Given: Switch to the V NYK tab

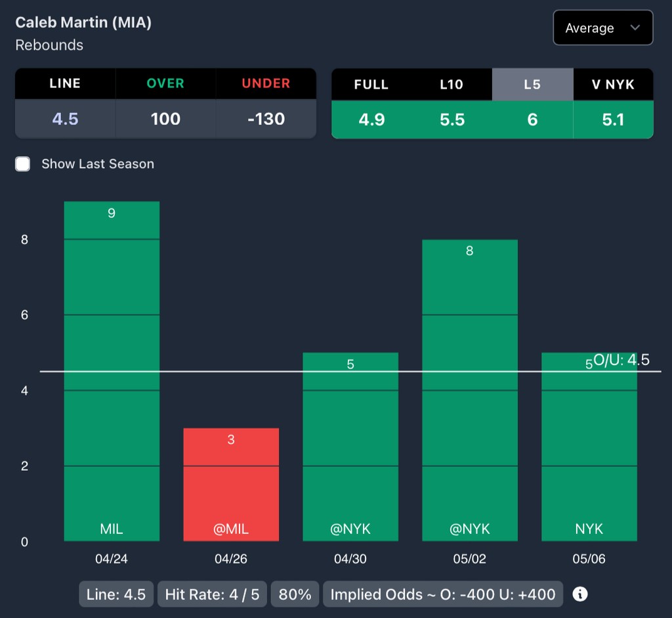Looking at the screenshot, I should (x=613, y=84).
